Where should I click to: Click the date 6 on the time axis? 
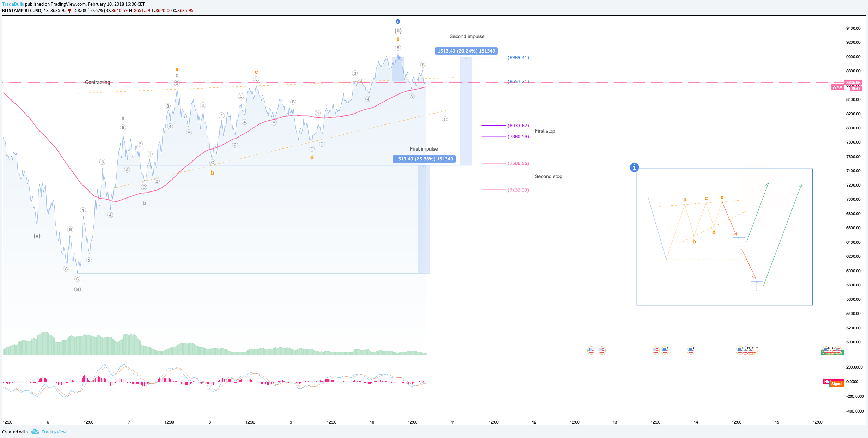click(x=48, y=422)
